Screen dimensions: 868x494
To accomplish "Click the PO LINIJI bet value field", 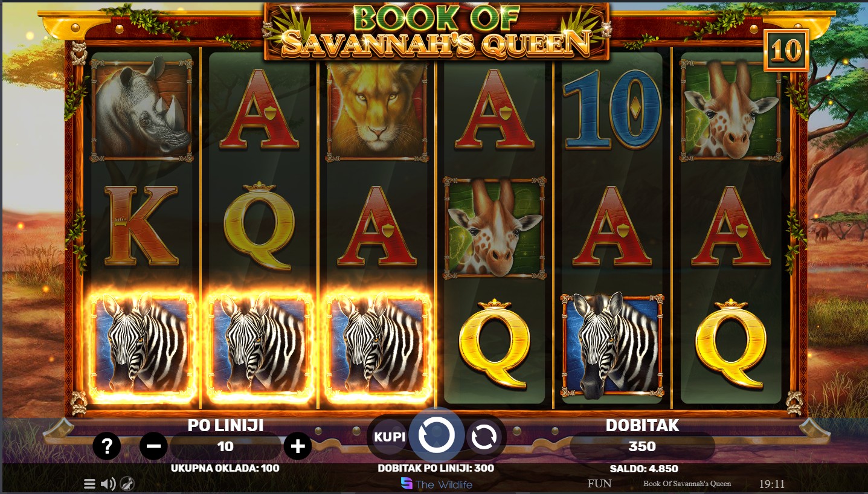I will point(225,447).
